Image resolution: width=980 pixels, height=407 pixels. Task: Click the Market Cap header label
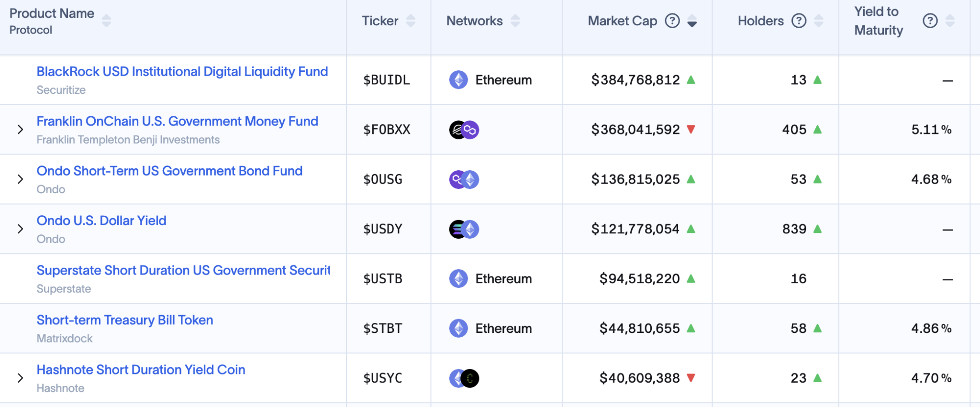pos(623,21)
